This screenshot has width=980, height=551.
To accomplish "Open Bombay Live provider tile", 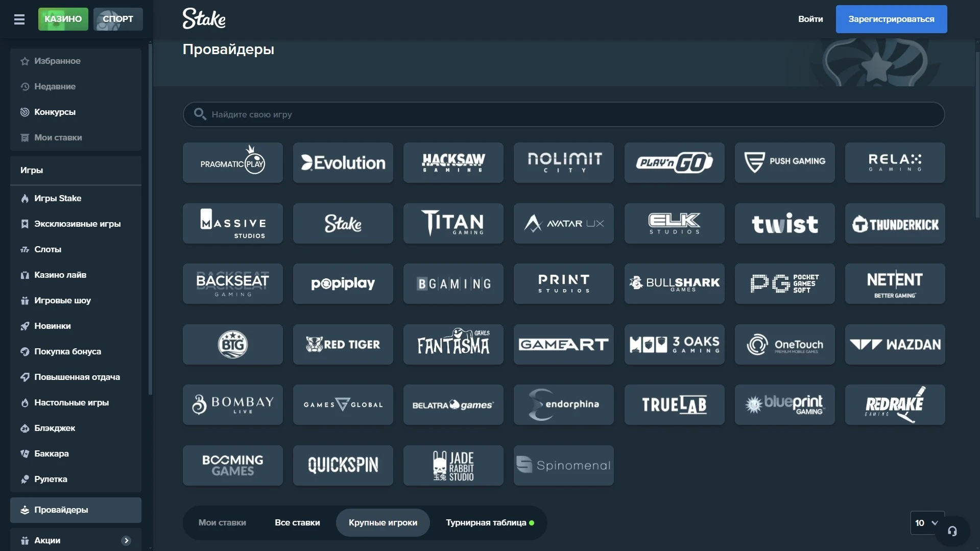I will click(232, 404).
